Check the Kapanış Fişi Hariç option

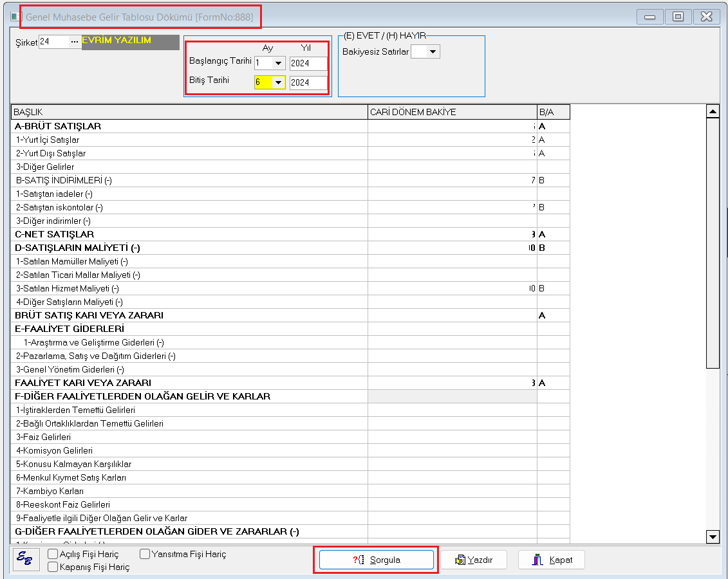(x=53, y=567)
